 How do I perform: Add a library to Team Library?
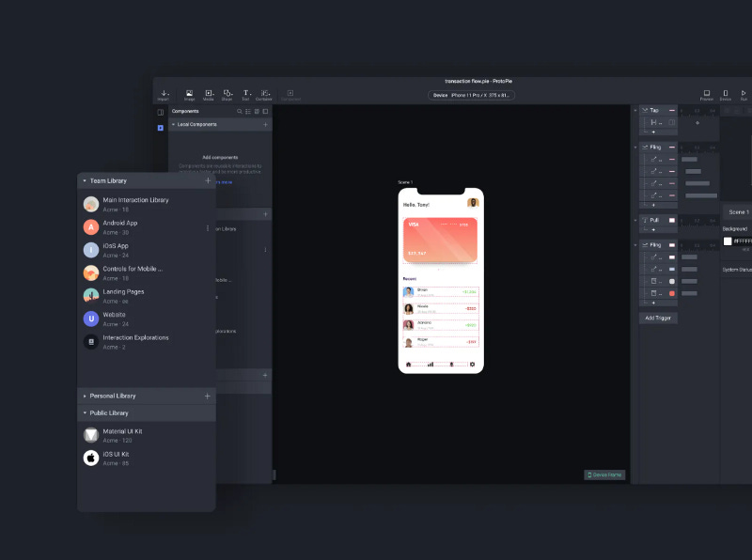(x=208, y=180)
